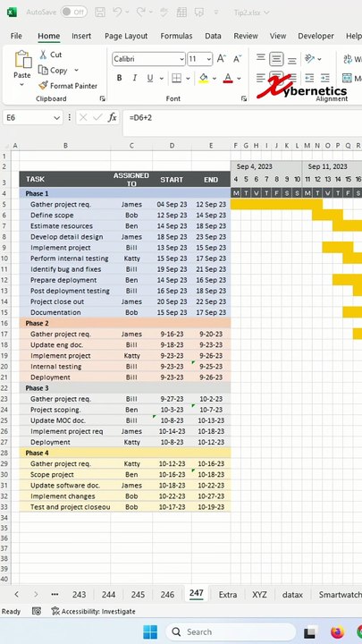The height and width of the screenshot is (644, 362).
Task: Click the Top Align icon
Action: pyautogui.click(x=261, y=58)
